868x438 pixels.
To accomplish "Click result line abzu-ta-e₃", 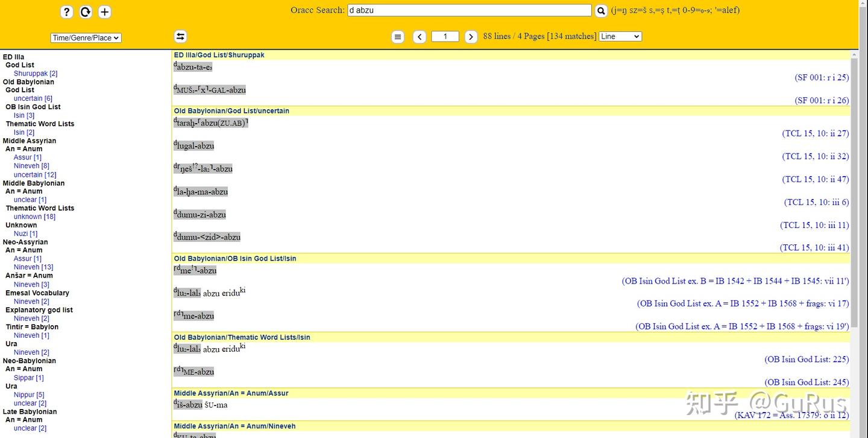I will pos(193,67).
